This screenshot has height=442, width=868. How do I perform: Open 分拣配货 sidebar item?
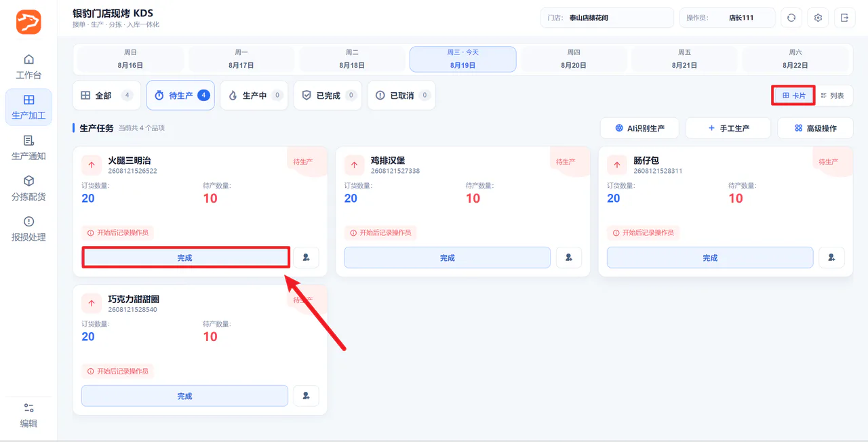pyautogui.click(x=28, y=188)
